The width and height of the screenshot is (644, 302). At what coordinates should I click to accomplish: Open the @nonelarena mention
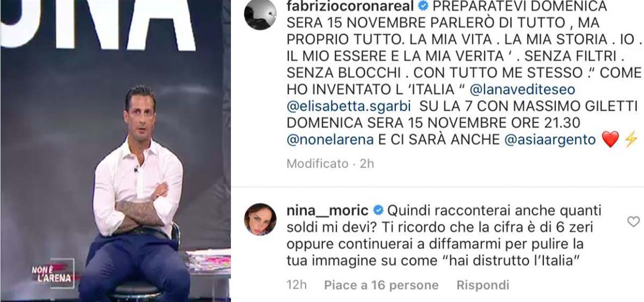330,139
